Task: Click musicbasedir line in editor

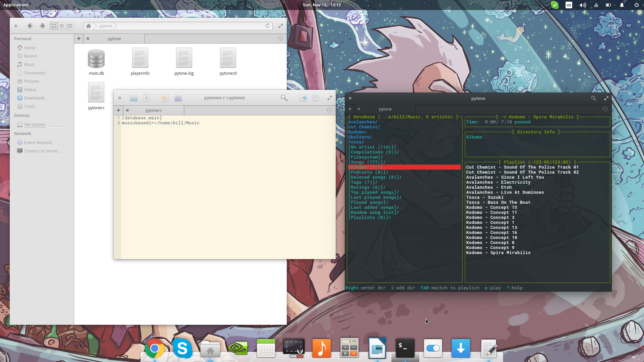Action: point(160,123)
